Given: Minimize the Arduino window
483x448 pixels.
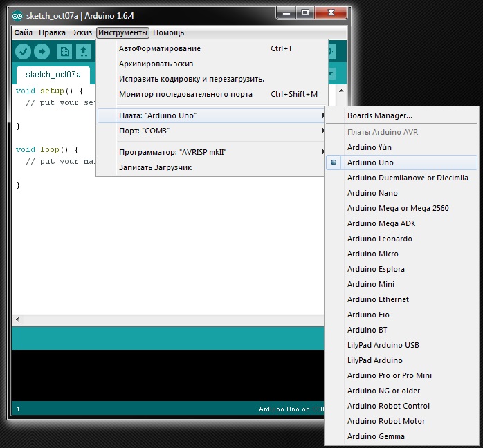Looking at the screenshot, I should click(x=286, y=13).
